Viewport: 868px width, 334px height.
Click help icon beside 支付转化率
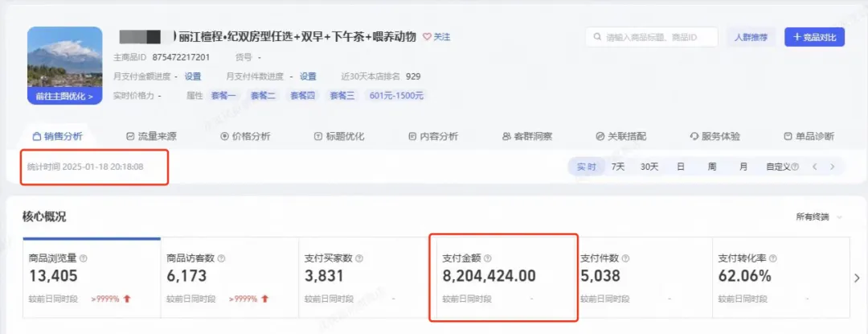(x=772, y=258)
